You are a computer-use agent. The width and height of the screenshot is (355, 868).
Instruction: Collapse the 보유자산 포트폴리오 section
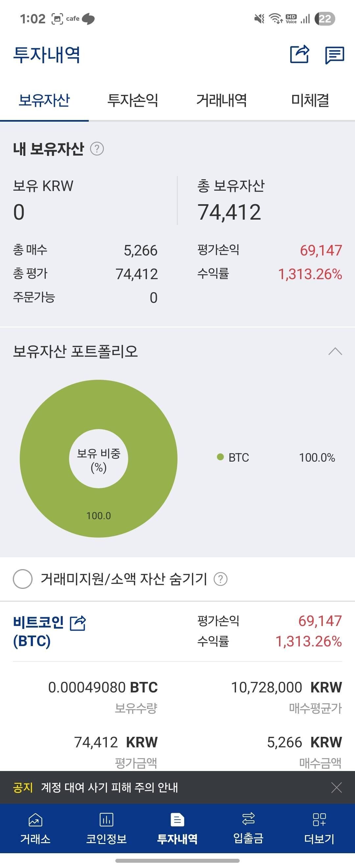point(335,351)
